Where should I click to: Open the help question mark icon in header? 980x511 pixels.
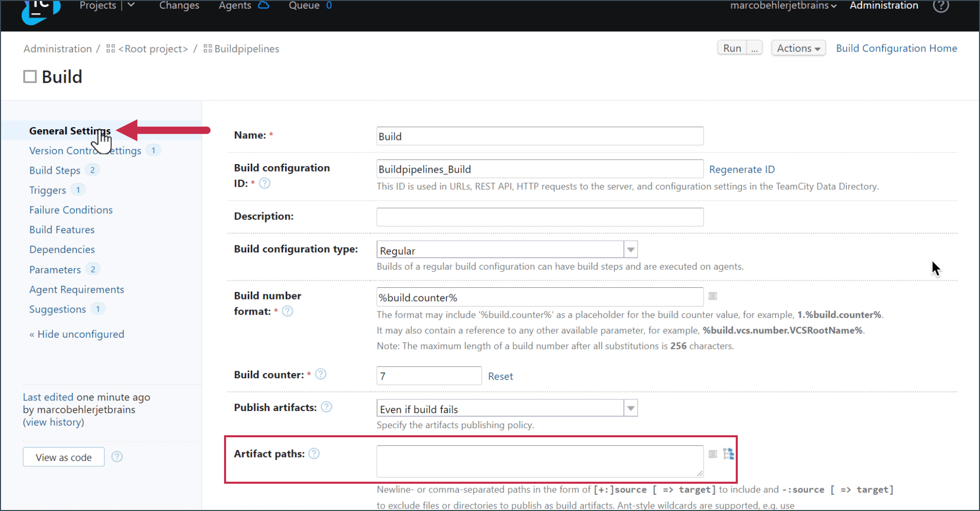coord(941,6)
